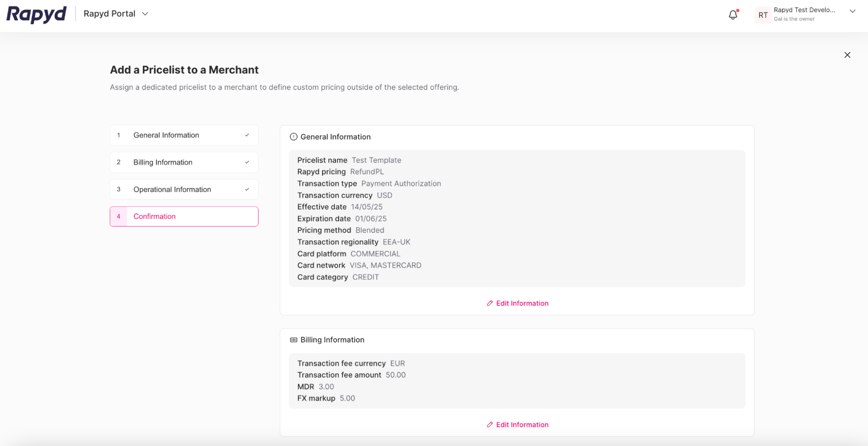Click Card category CREDIT value
This screenshot has height=446, width=868.
[366, 277]
